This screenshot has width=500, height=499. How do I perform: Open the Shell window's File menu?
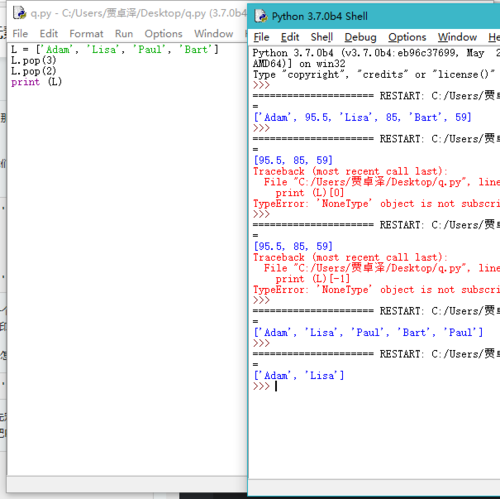261,37
